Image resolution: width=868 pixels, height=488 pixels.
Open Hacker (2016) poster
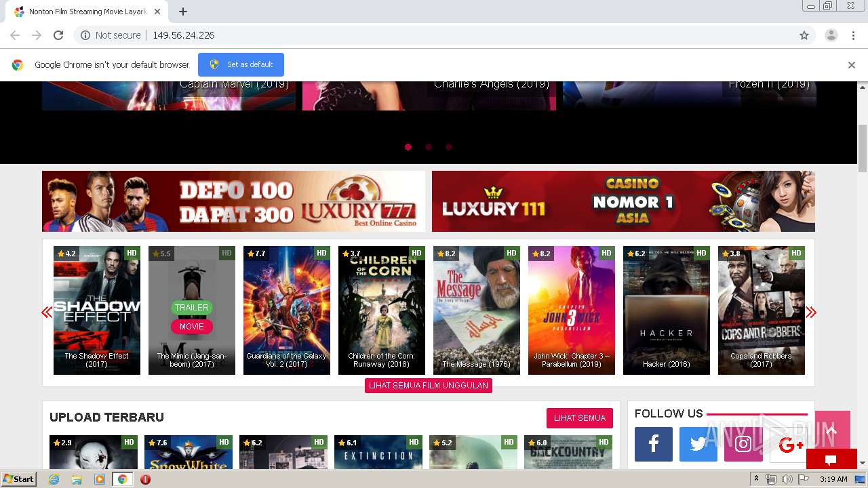[x=667, y=310]
